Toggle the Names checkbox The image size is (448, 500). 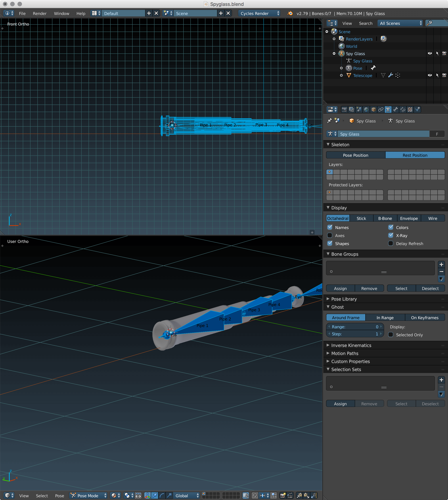point(330,227)
